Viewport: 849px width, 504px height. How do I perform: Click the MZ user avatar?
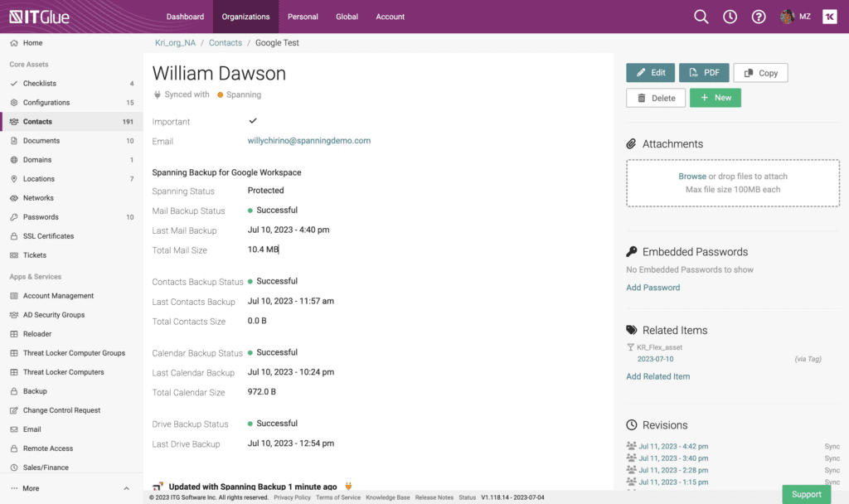click(x=788, y=17)
